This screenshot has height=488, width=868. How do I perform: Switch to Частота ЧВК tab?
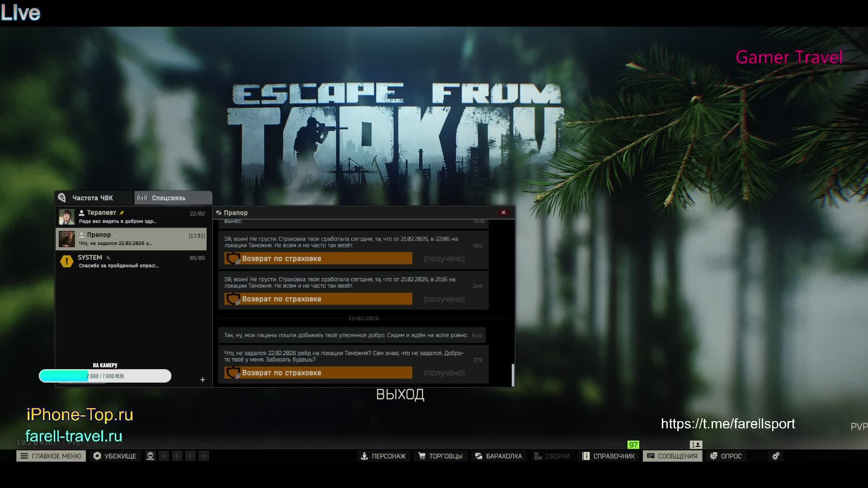pyautogui.click(x=93, y=198)
